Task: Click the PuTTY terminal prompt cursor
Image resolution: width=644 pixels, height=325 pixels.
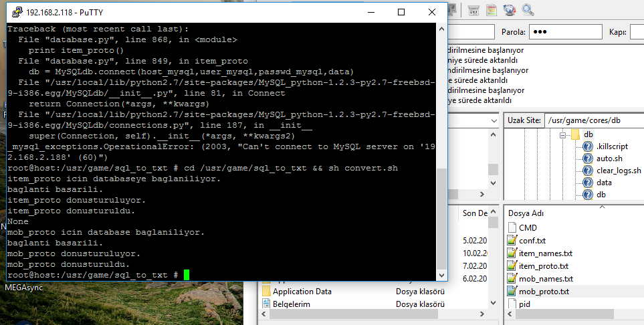Action: click(187, 275)
